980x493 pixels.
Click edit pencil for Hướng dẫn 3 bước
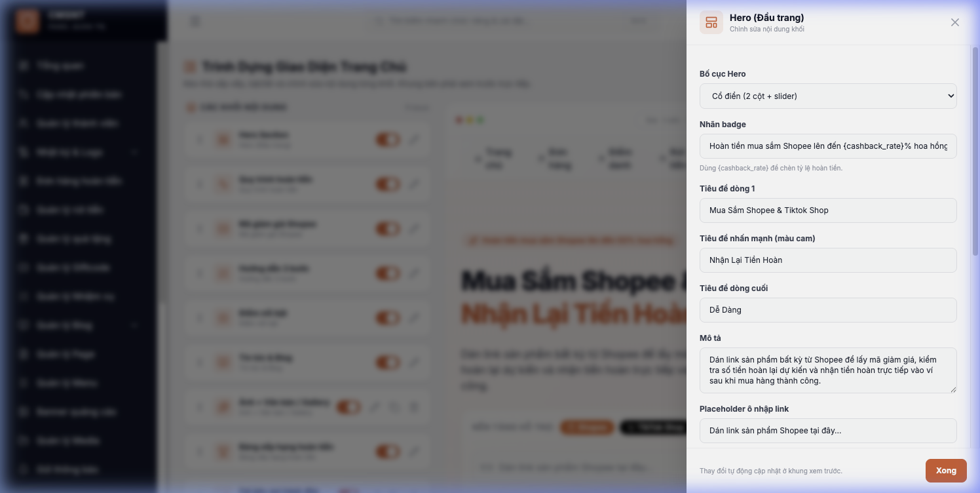[414, 273]
